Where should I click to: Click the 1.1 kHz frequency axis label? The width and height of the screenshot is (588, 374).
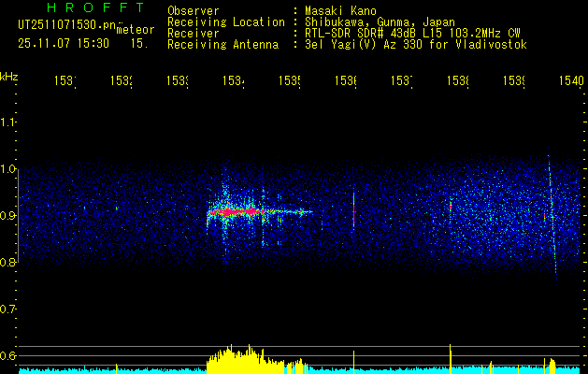point(7,122)
